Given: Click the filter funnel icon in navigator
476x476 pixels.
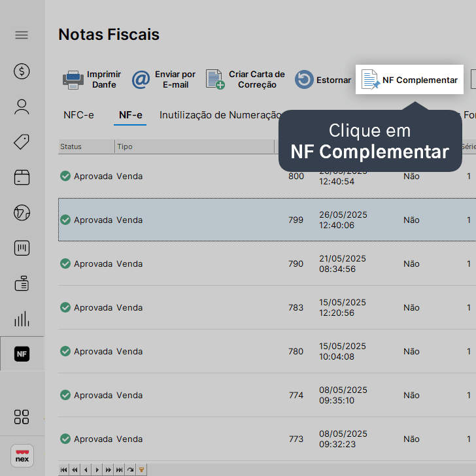Looking at the screenshot, I should tap(141, 470).
